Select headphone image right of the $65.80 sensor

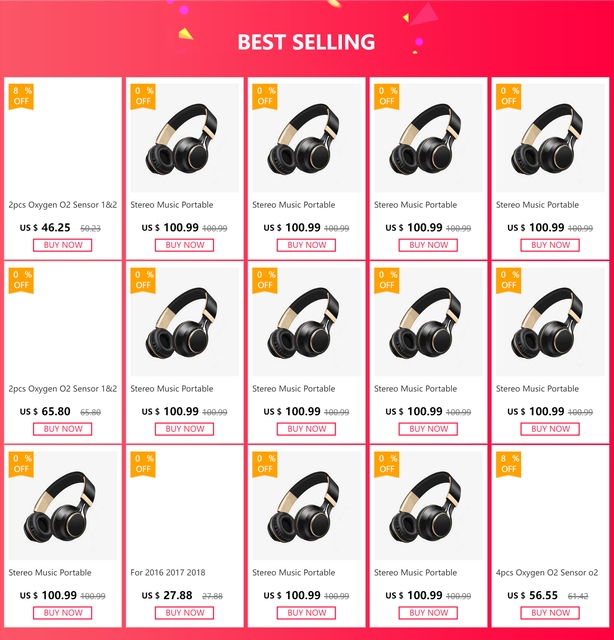pos(185,323)
